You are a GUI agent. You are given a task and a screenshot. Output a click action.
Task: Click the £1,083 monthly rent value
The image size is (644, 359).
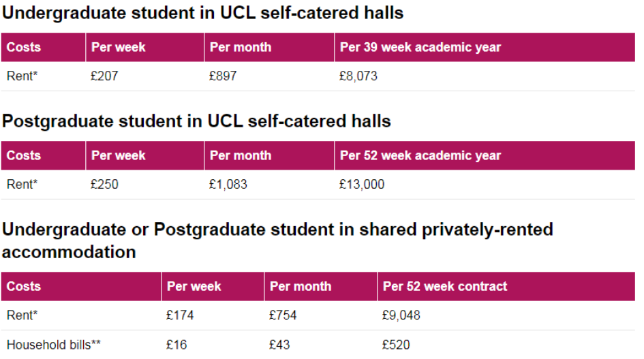[228, 185]
